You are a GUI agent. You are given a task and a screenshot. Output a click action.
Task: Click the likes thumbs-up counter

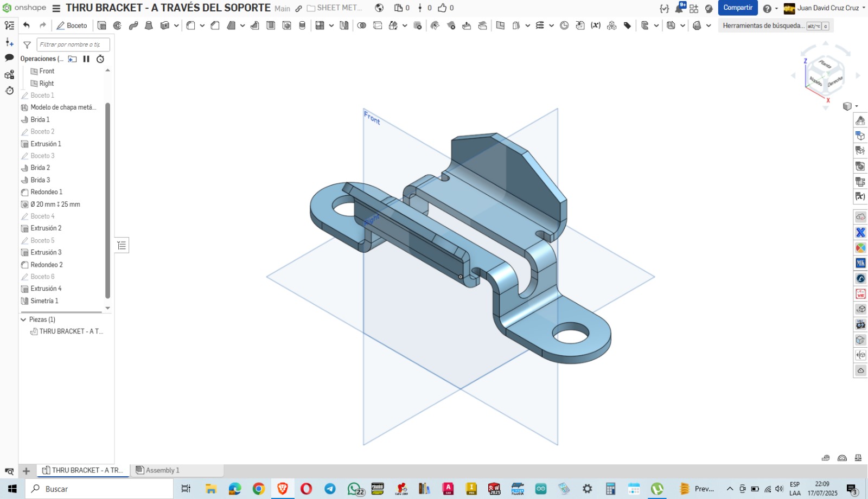tap(446, 8)
